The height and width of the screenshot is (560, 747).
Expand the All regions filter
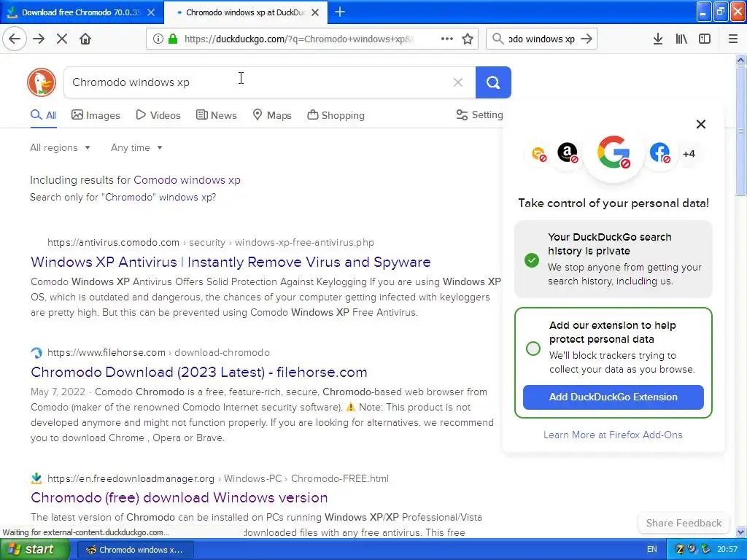click(60, 147)
